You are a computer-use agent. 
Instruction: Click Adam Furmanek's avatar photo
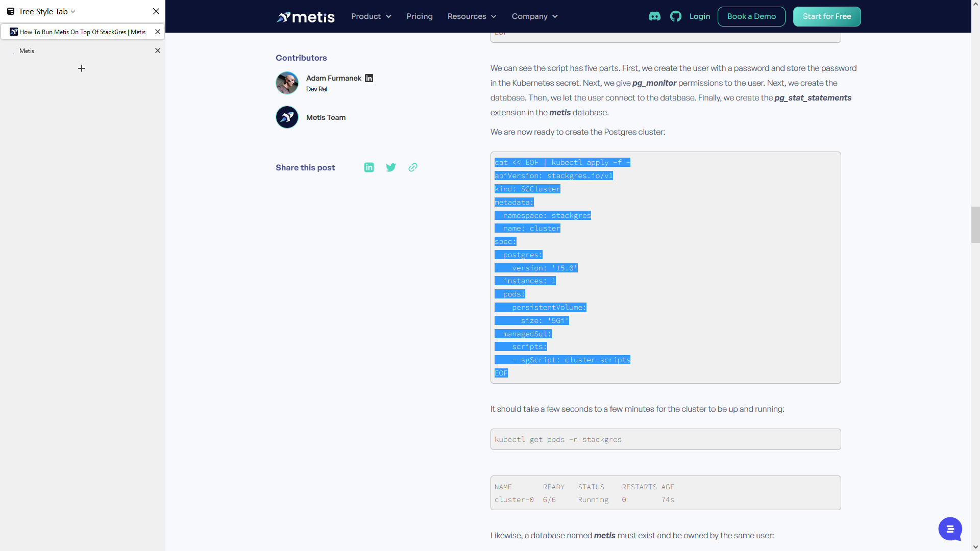[287, 83]
